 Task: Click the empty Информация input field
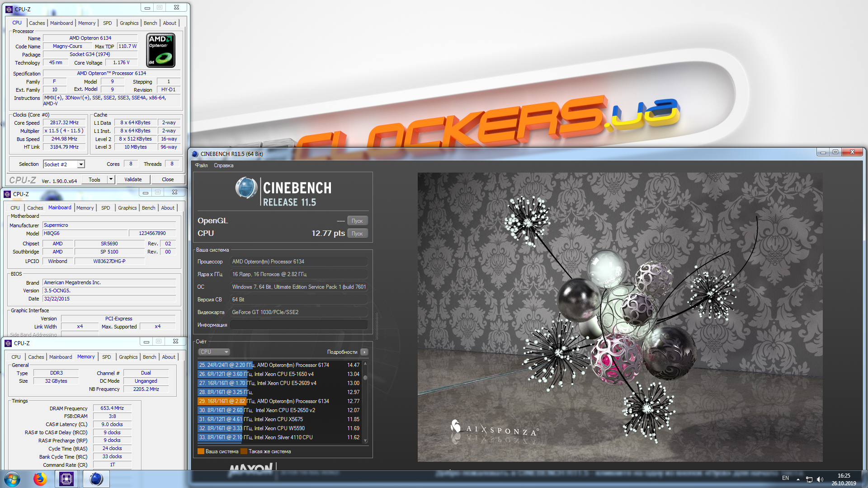point(299,325)
